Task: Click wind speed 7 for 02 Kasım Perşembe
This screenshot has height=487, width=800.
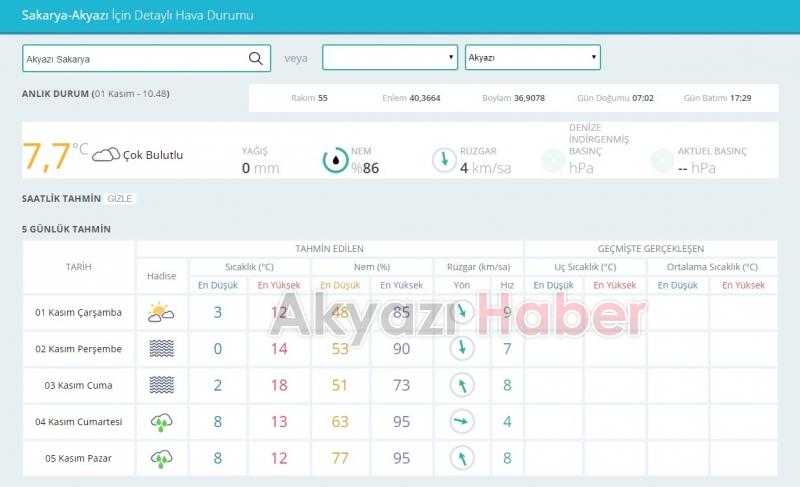Action: click(x=507, y=349)
